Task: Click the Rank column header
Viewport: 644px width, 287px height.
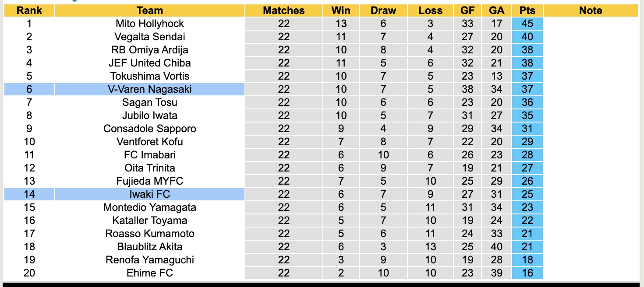Action: [x=29, y=10]
